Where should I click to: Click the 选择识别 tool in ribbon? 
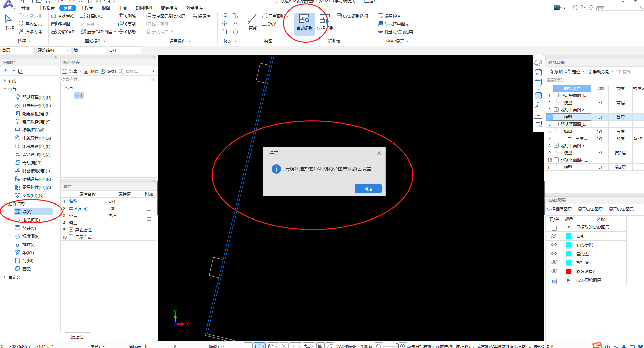coord(325,22)
